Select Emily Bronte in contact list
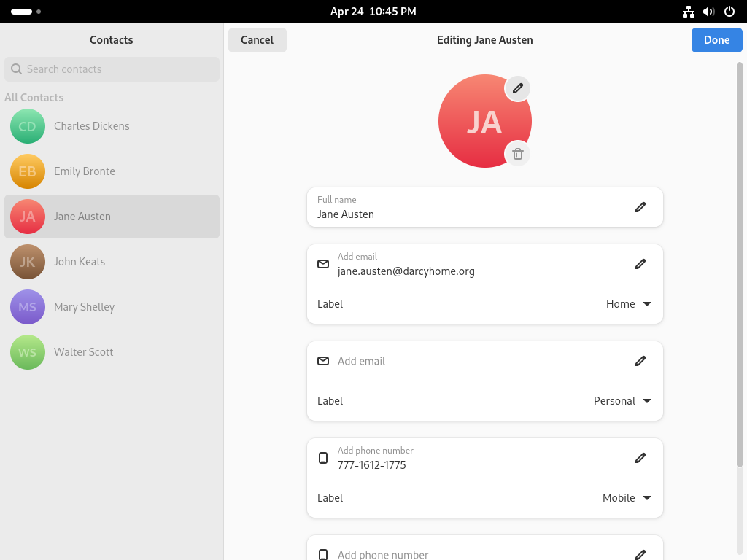The height and width of the screenshot is (560, 747). tap(112, 171)
